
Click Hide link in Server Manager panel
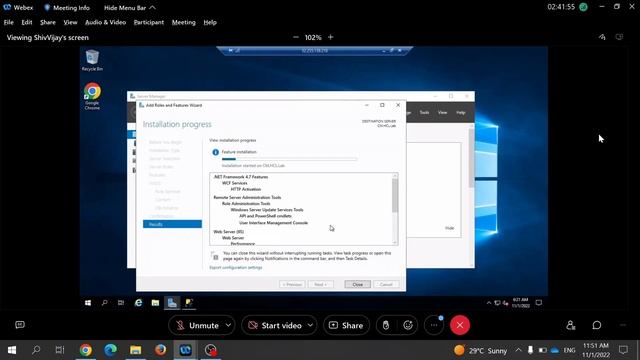pos(449,228)
